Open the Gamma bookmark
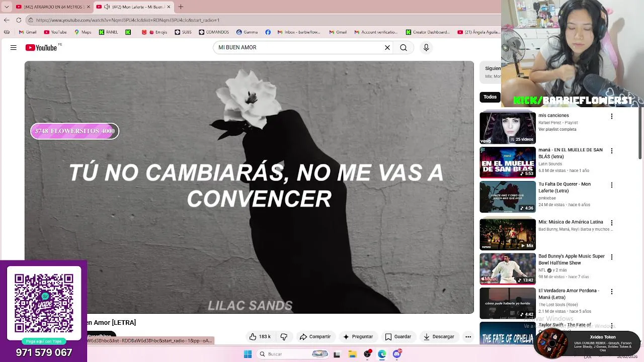This screenshot has height=362, width=644. pyautogui.click(x=247, y=32)
